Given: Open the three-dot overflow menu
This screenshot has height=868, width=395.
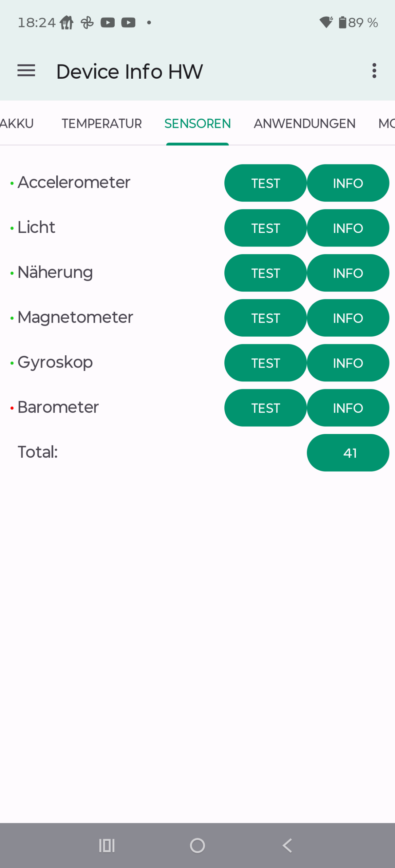Looking at the screenshot, I should pyautogui.click(x=374, y=71).
